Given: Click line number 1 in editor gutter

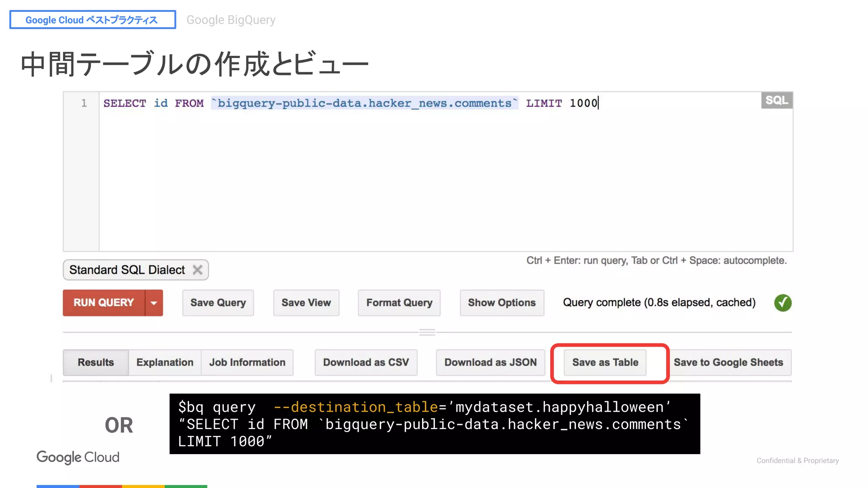Looking at the screenshot, I should click(x=84, y=103).
